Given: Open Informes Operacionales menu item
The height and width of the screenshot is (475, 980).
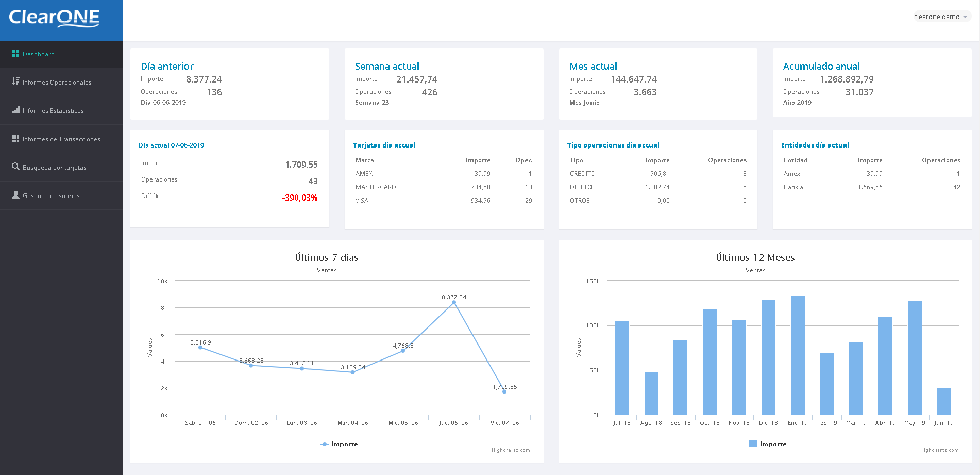Looking at the screenshot, I should tap(61, 82).
